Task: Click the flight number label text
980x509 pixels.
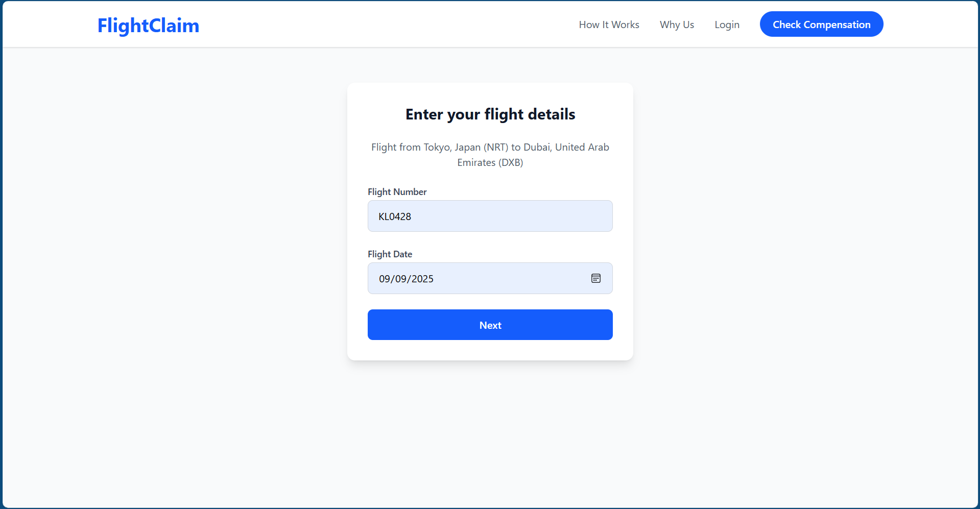Action: click(x=397, y=191)
